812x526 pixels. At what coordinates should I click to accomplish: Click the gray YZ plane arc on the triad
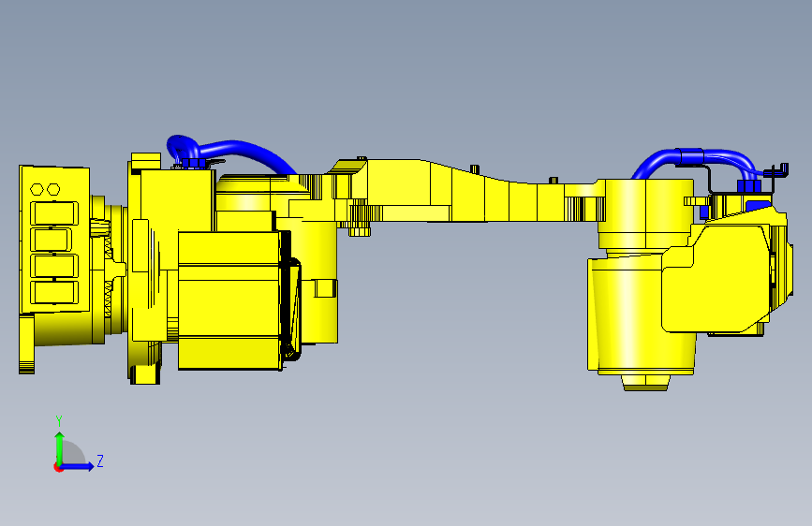[73, 454]
